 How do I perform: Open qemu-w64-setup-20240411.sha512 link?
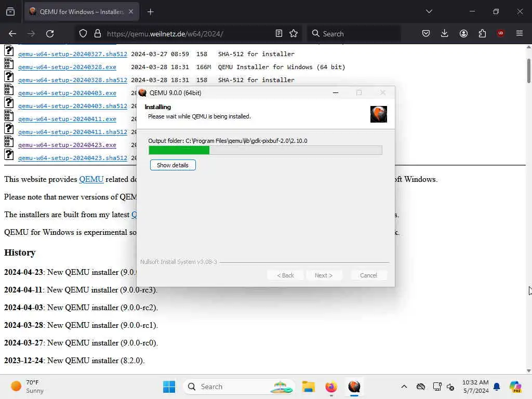point(73,132)
